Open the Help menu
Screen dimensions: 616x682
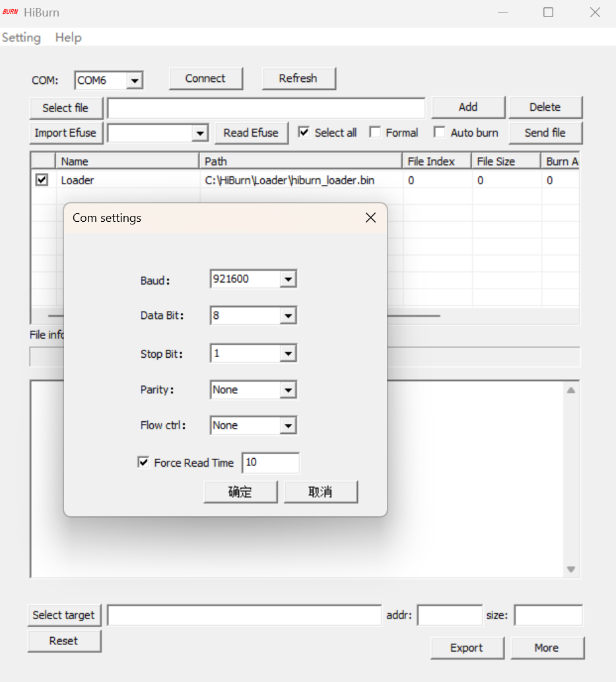pyautogui.click(x=68, y=38)
